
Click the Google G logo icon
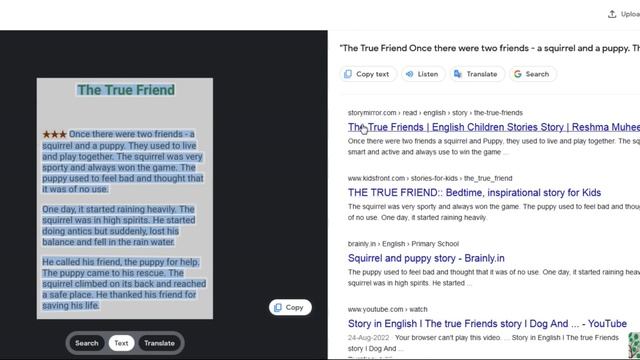(518, 74)
